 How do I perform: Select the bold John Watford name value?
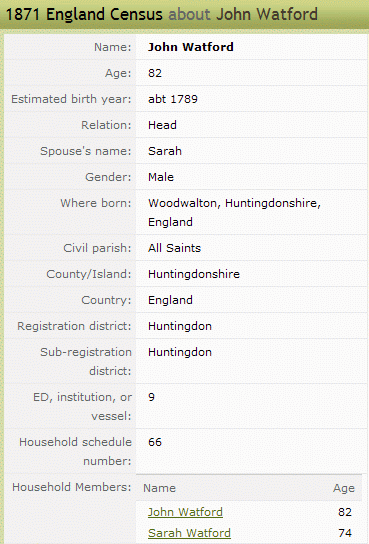191,47
